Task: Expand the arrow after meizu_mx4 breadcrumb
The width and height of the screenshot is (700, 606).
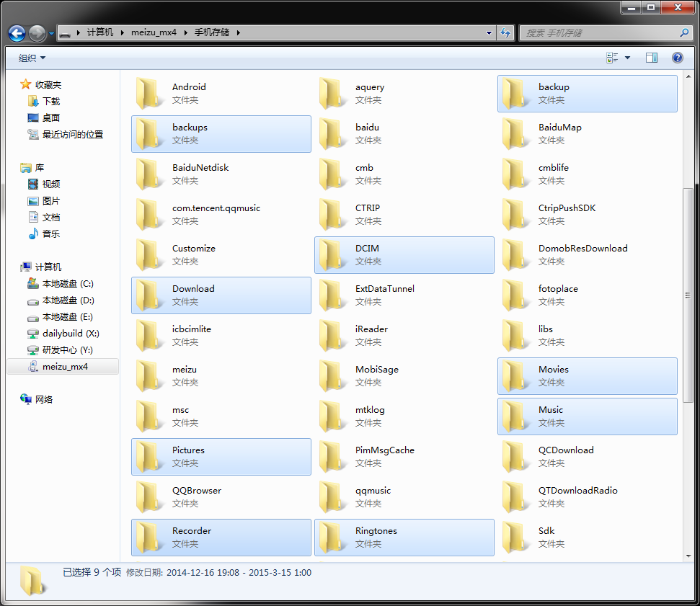Action: (185, 32)
